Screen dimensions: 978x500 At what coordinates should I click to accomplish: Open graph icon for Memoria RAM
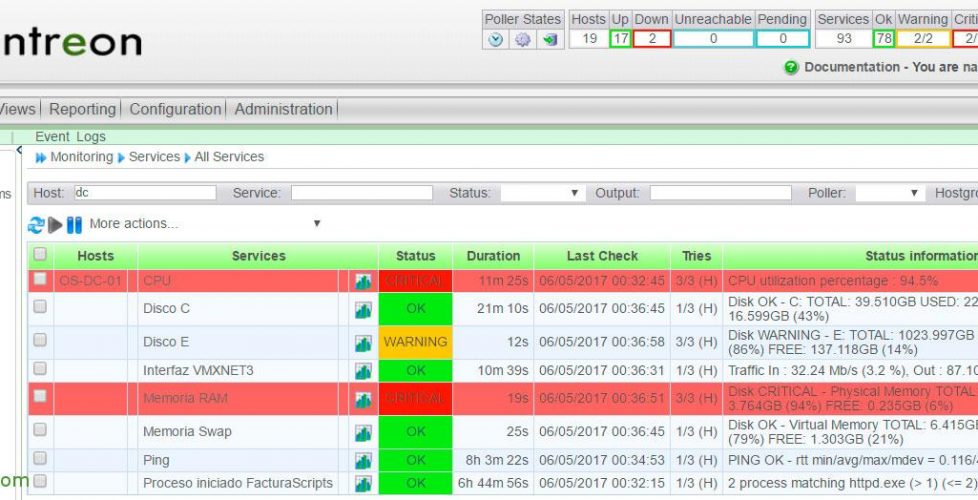tap(363, 399)
